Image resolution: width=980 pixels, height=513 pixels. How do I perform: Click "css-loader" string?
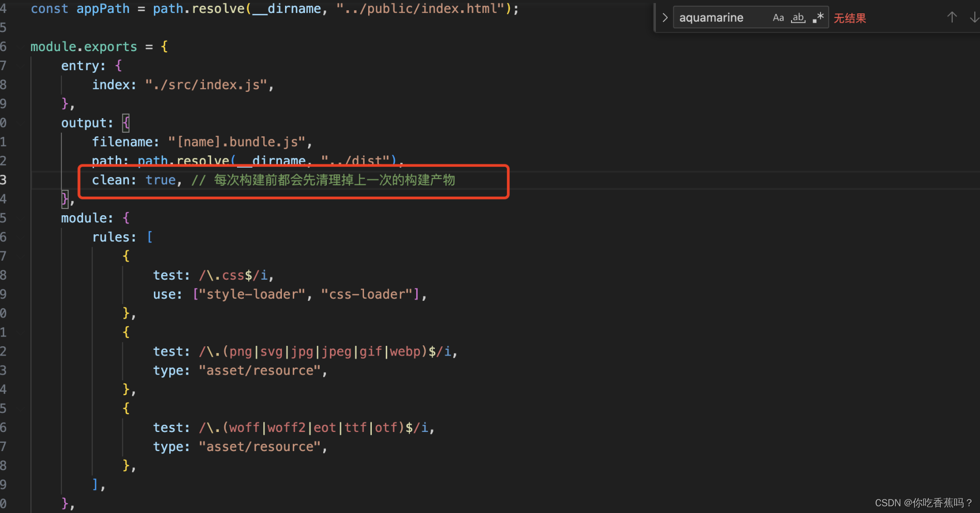367,295
